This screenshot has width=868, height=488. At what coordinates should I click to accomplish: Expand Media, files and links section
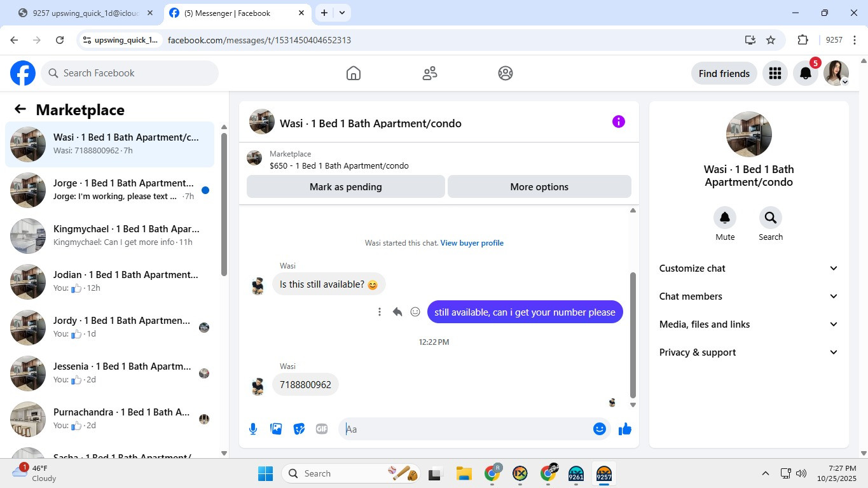pos(749,324)
